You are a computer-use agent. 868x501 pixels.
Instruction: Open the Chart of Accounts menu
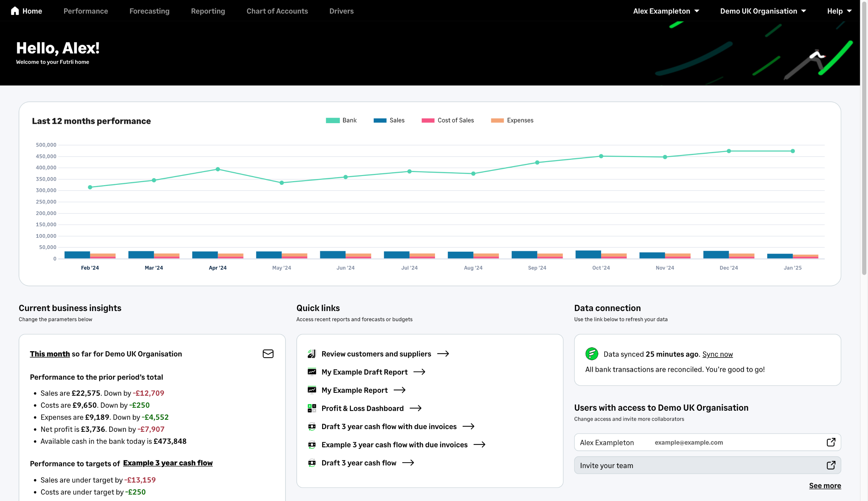[277, 11]
